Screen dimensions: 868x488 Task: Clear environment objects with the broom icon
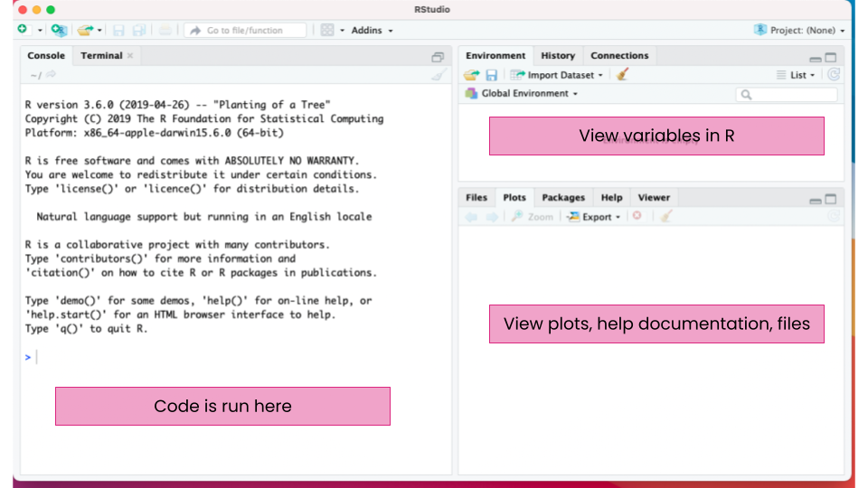click(622, 75)
